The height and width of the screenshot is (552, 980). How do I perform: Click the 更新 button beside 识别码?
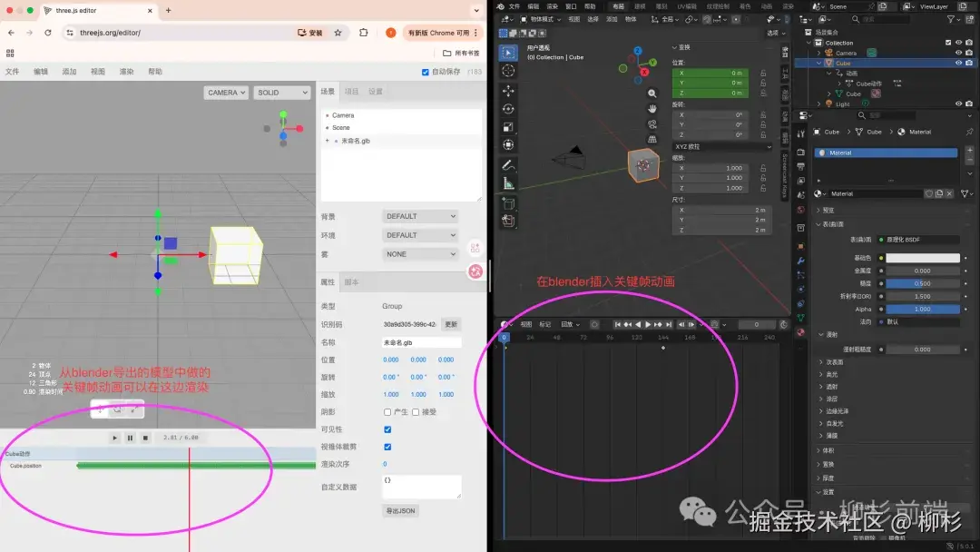(x=451, y=324)
